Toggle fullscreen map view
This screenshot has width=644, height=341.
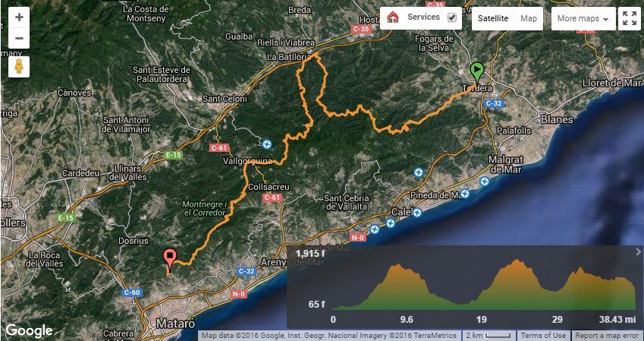(630, 18)
